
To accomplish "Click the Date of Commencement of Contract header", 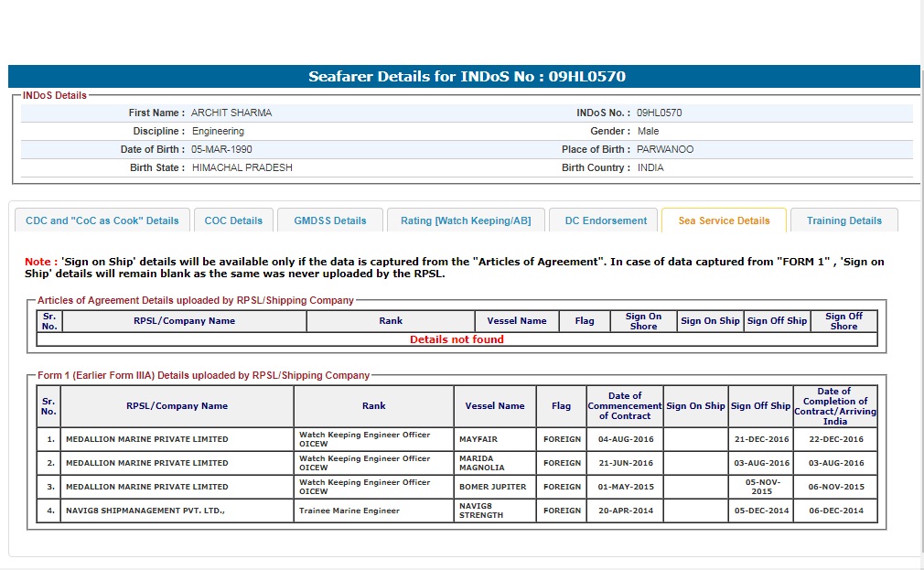I will [625, 405].
